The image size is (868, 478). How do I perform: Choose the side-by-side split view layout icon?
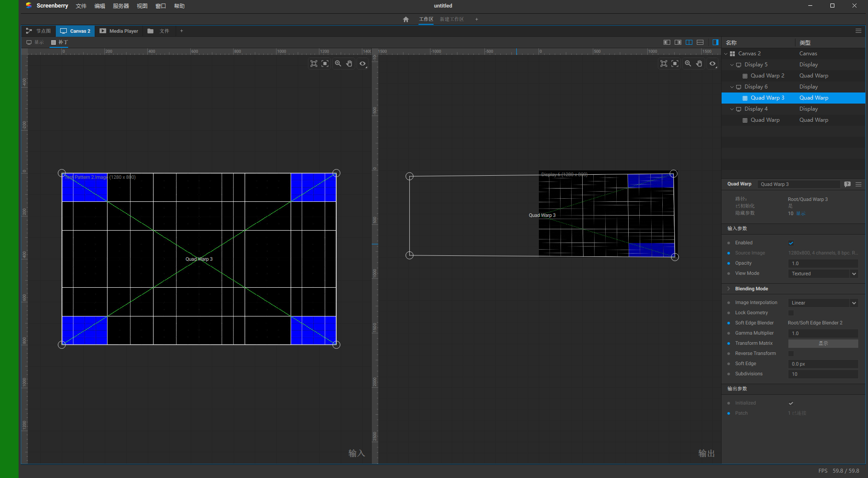coord(689,42)
